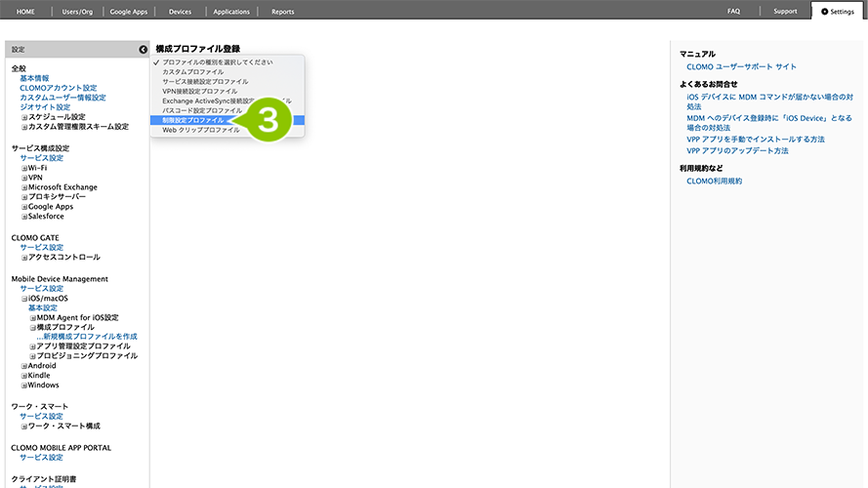The width and height of the screenshot is (868, 488).
Task: Expand スケジュール設定 tree node
Action: [x=24, y=117]
